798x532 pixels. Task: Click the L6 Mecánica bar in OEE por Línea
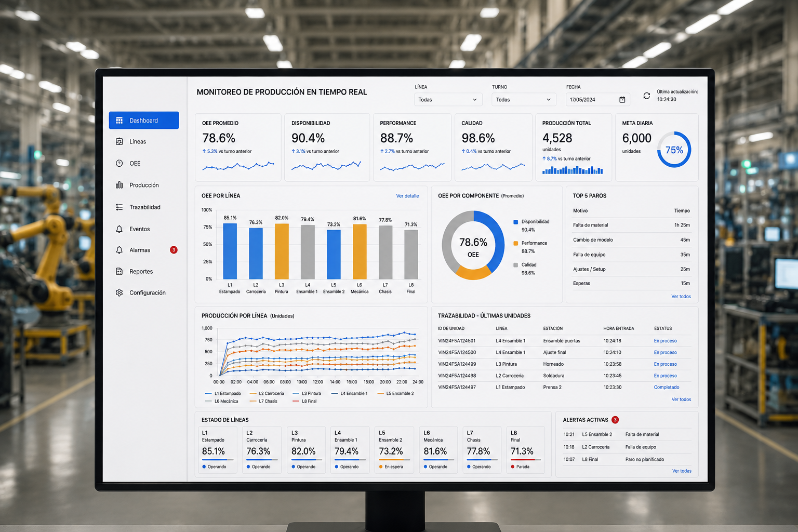pos(360,252)
